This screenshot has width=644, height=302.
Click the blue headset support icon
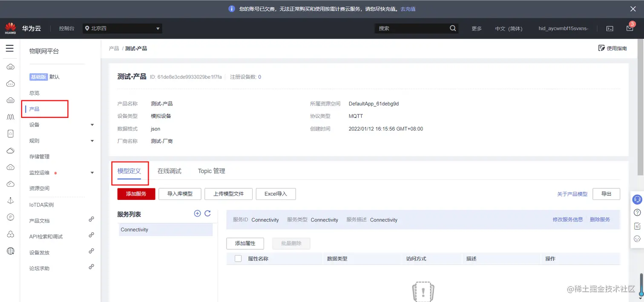[x=637, y=199]
